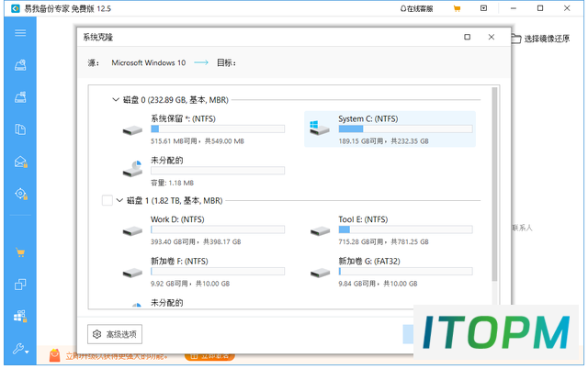Click the Microsoft Windows 10 source text
The image size is (588, 369).
pyautogui.click(x=149, y=63)
